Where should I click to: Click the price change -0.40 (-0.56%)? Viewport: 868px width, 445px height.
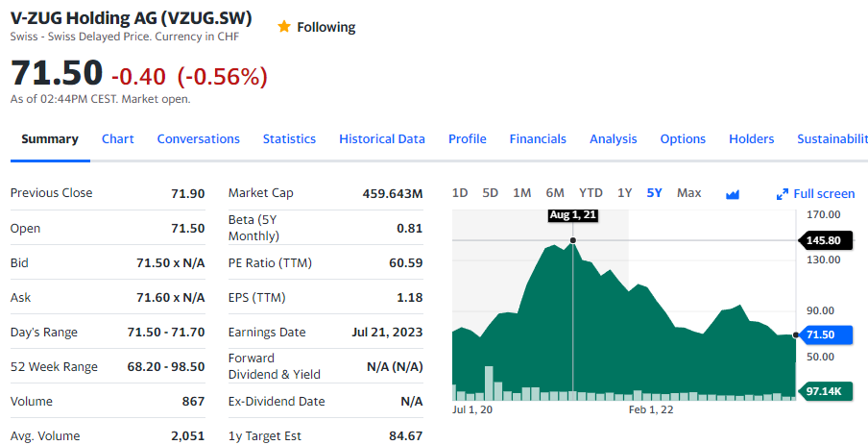click(189, 77)
